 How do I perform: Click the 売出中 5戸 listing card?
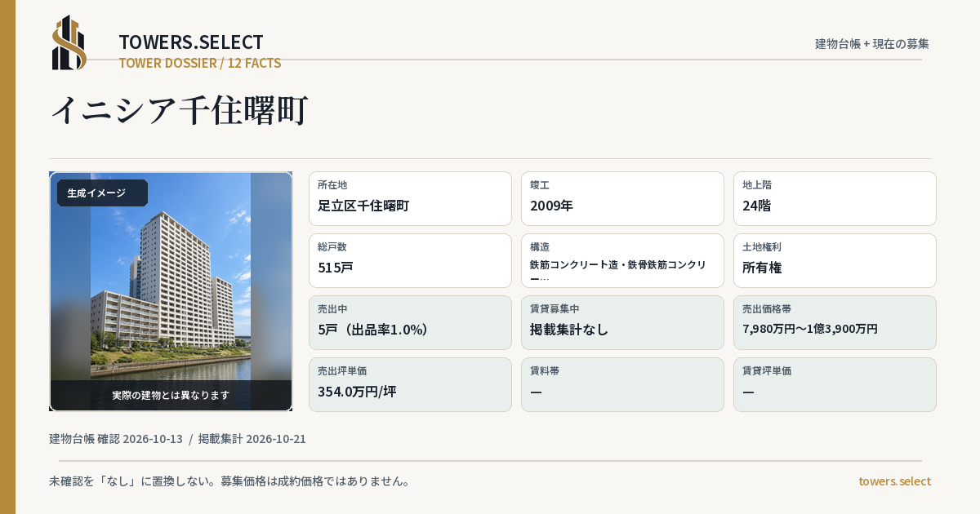click(x=410, y=322)
